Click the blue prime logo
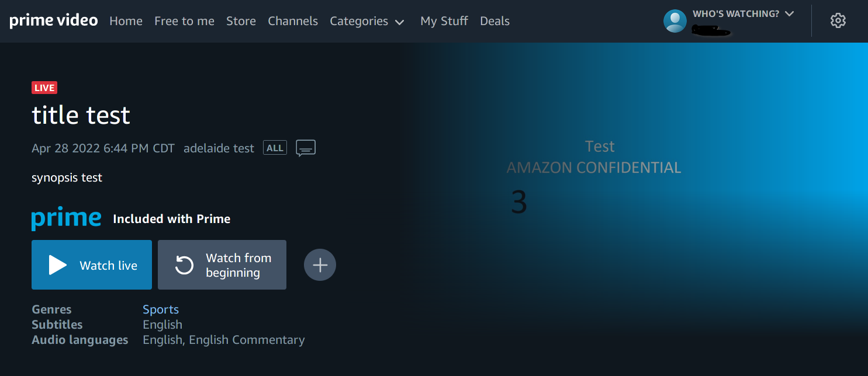This screenshot has width=868, height=376. [x=67, y=219]
